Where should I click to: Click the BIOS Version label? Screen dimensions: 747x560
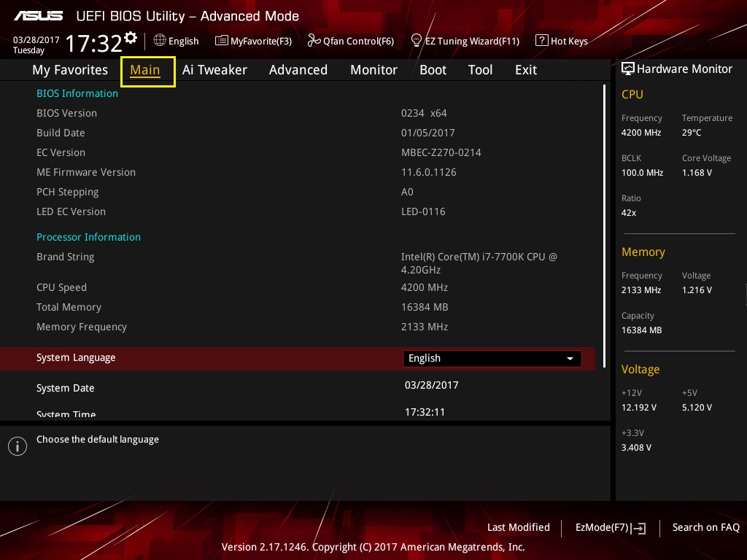pyautogui.click(x=66, y=113)
